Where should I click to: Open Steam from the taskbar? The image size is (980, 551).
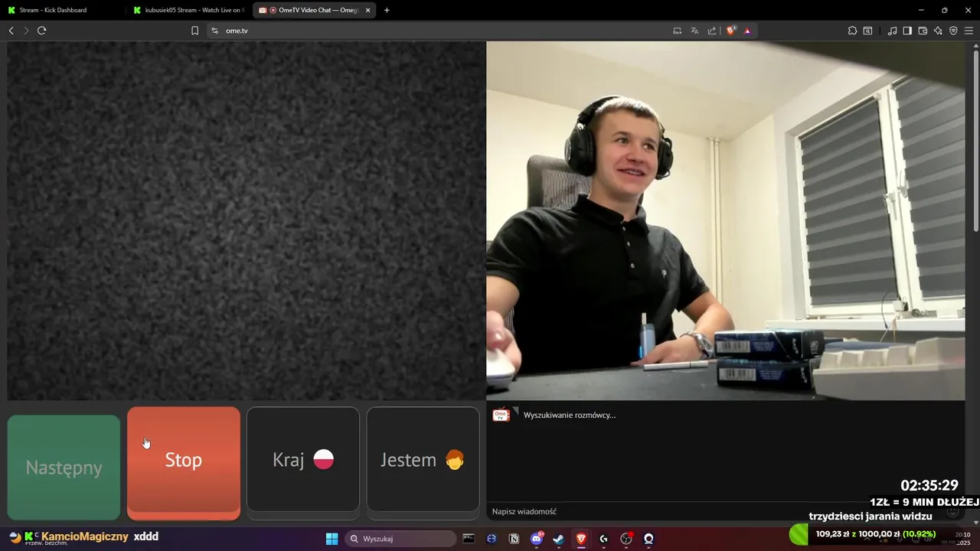(559, 539)
